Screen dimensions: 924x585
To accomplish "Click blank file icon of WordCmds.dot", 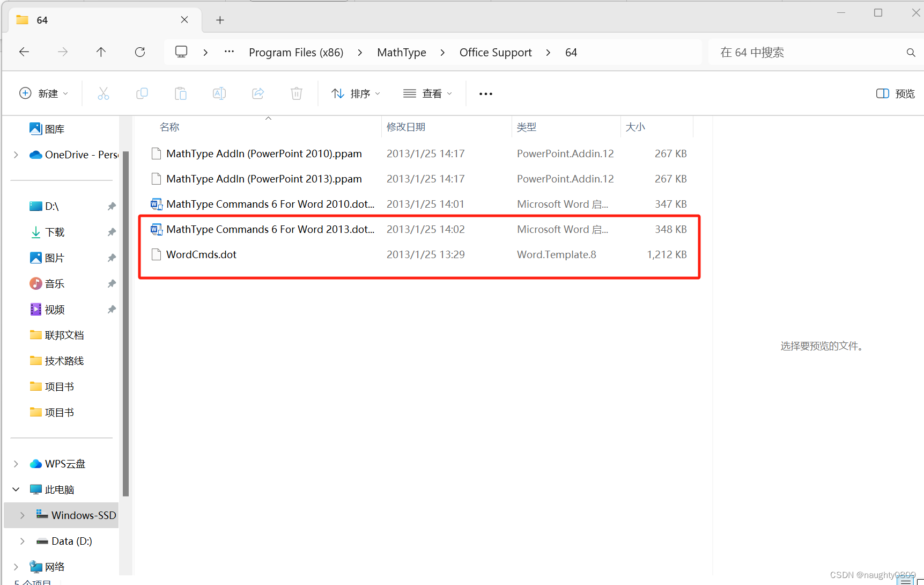I will (157, 254).
